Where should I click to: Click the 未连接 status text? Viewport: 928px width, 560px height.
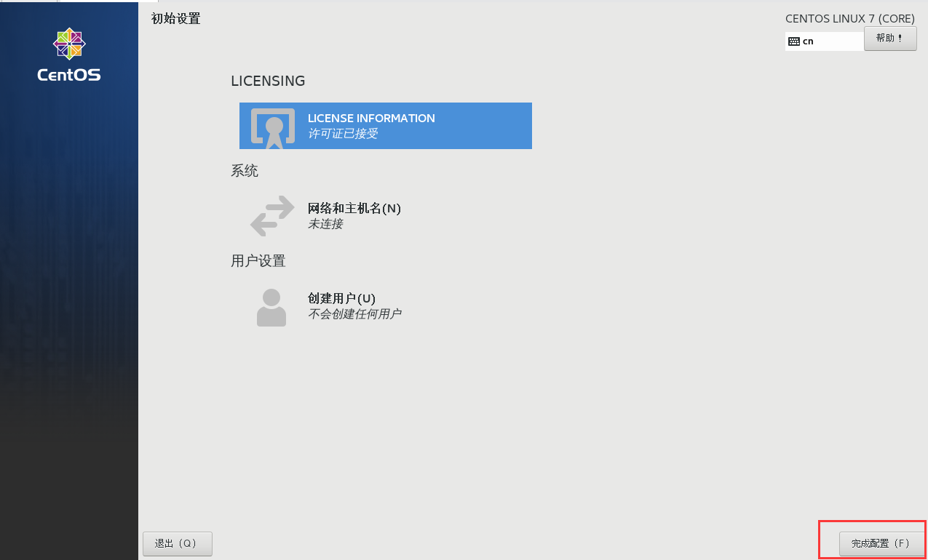(x=325, y=224)
